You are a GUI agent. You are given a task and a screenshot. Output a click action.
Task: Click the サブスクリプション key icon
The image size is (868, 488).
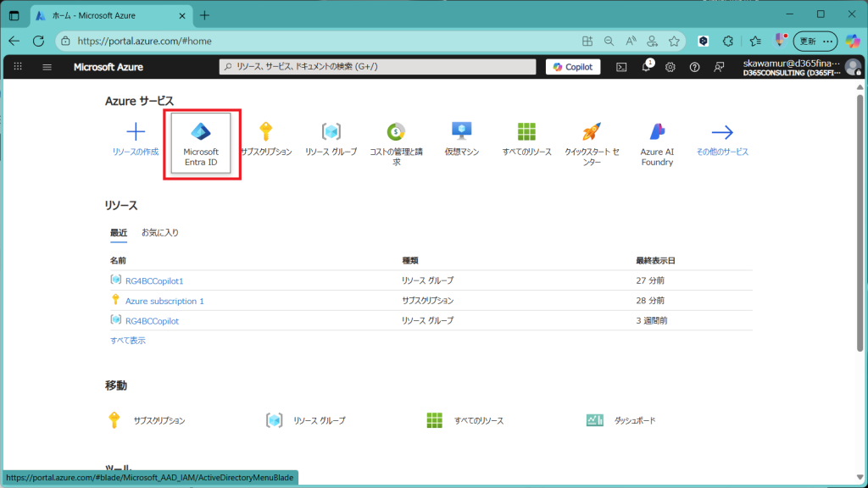coord(265,131)
